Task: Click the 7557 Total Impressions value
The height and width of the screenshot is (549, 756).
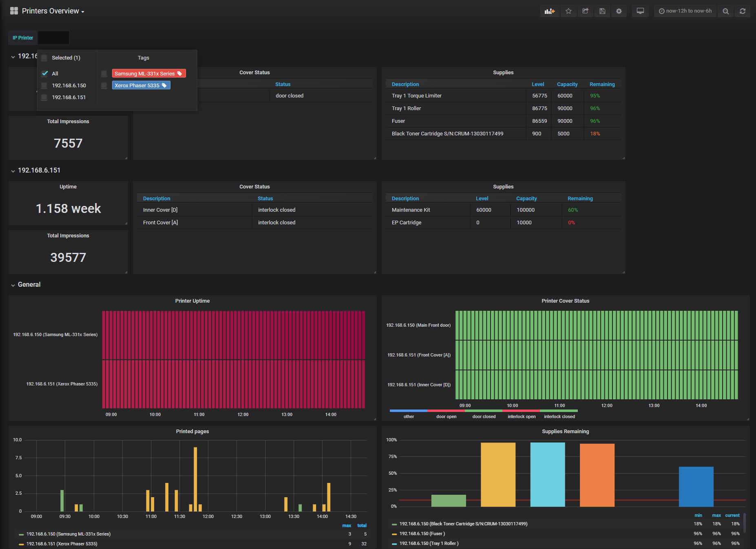Action: [x=68, y=144]
